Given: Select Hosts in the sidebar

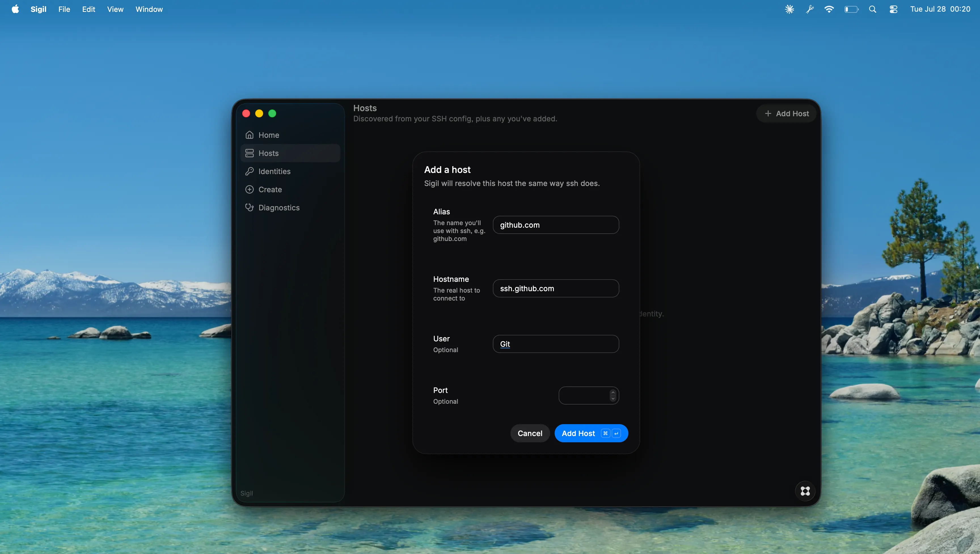Looking at the screenshot, I should click(290, 153).
